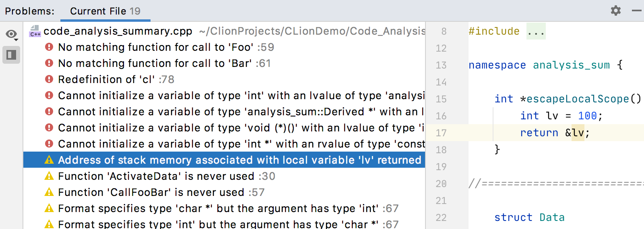This screenshot has height=229, width=644.
Task: Click line number 17 in gutter
Action: pyautogui.click(x=441, y=133)
